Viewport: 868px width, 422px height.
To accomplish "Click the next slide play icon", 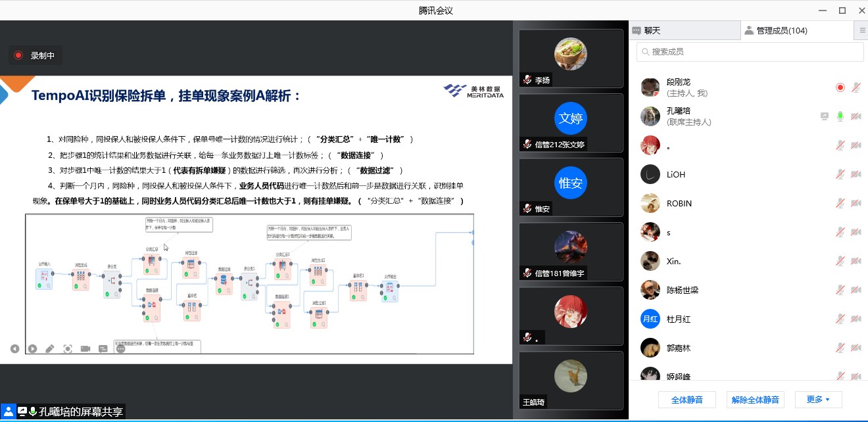I will [x=32, y=348].
